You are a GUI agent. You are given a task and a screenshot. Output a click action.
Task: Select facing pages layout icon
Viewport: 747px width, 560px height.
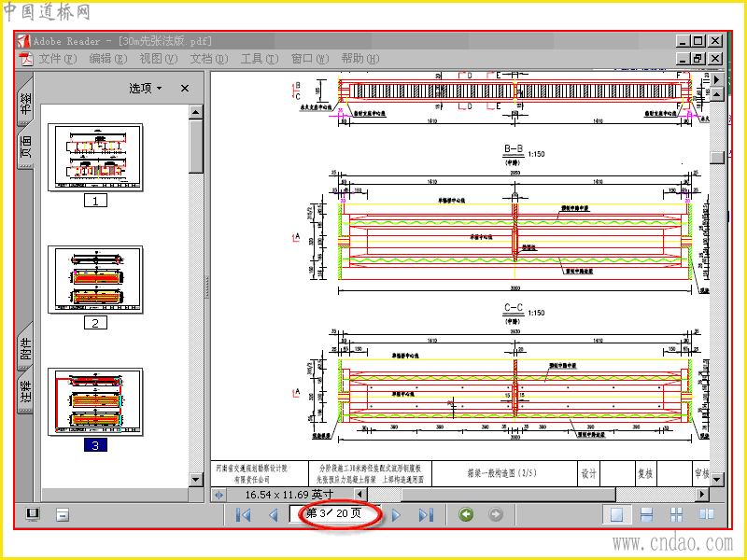tap(707, 514)
